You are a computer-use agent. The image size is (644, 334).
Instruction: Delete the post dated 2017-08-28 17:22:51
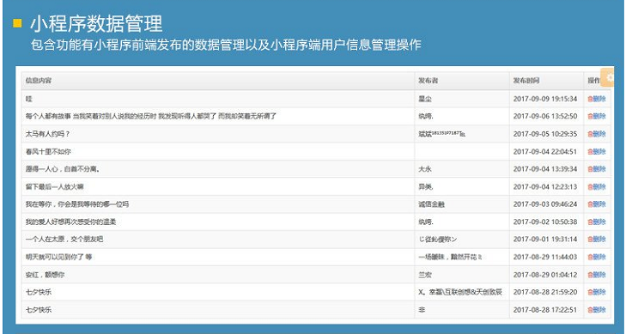tap(597, 310)
